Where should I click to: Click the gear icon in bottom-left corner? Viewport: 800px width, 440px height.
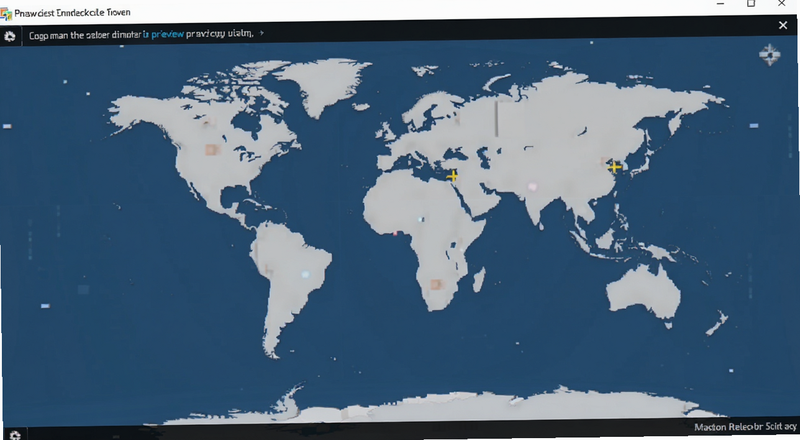(x=15, y=435)
